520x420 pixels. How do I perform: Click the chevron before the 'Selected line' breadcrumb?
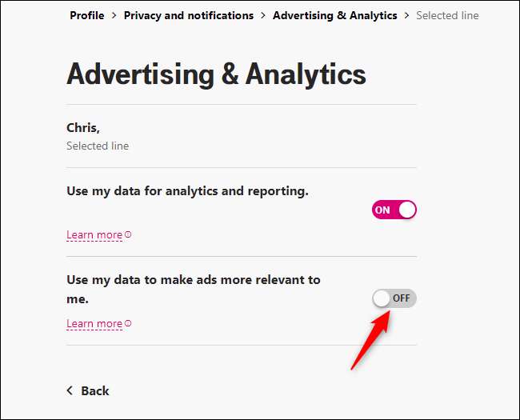406,15
